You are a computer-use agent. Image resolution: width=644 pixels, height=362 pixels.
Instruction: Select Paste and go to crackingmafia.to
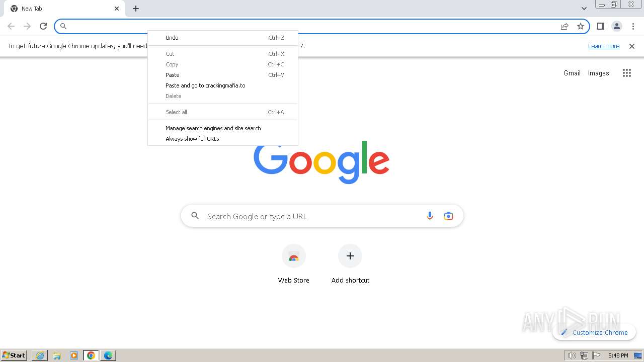[x=223, y=85]
